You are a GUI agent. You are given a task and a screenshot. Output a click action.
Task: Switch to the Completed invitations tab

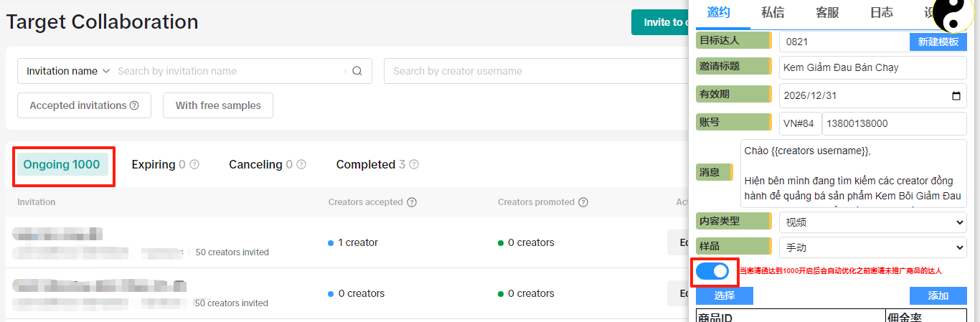(366, 164)
